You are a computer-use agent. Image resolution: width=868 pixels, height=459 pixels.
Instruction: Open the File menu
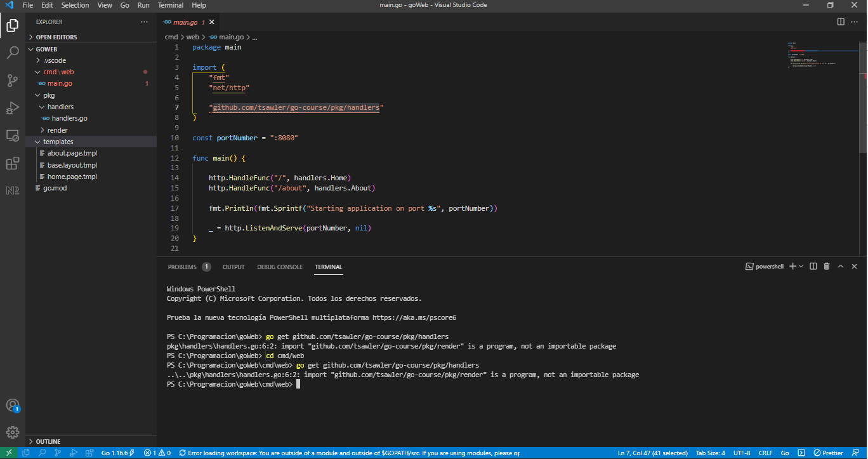point(28,5)
